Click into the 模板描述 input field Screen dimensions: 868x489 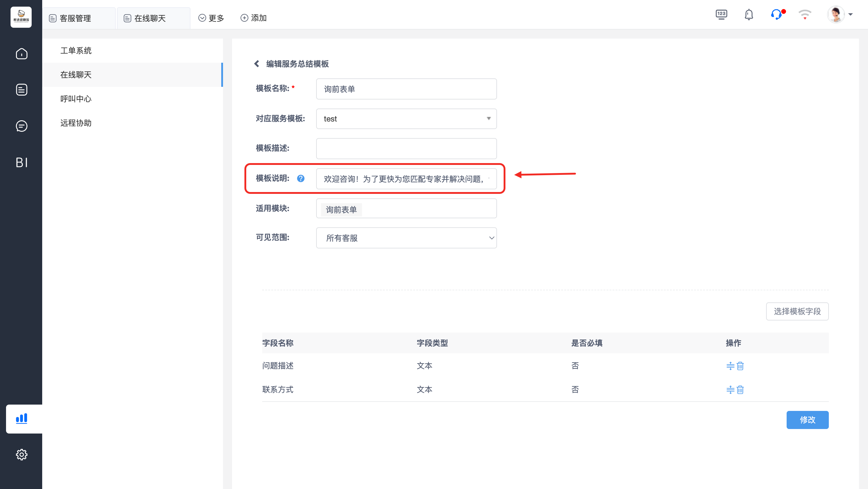pos(406,148)
